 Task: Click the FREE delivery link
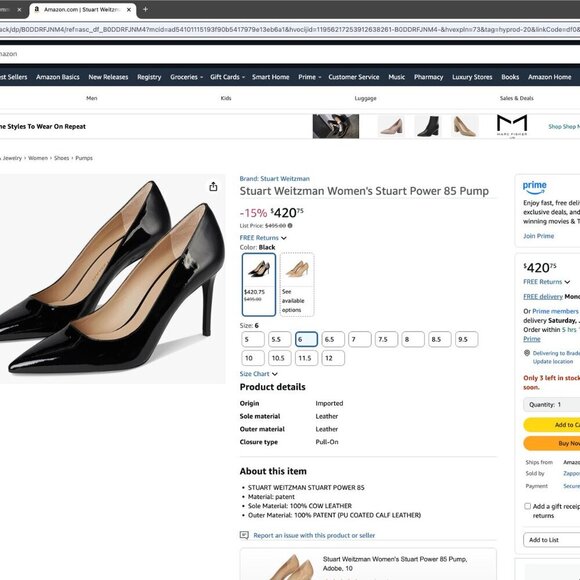[543, 296]
